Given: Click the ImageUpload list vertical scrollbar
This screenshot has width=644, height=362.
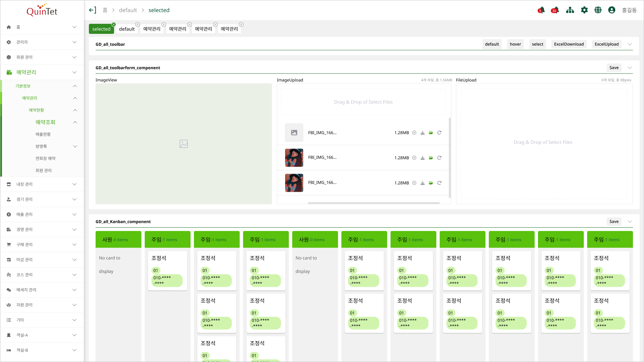Looking at the screenshot, I should click(450, 158).
